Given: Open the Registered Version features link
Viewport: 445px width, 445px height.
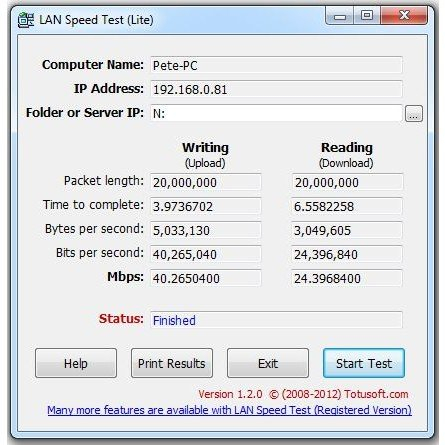Looking at the screenshot, I should pyautogui.click(x=229, y=410).
